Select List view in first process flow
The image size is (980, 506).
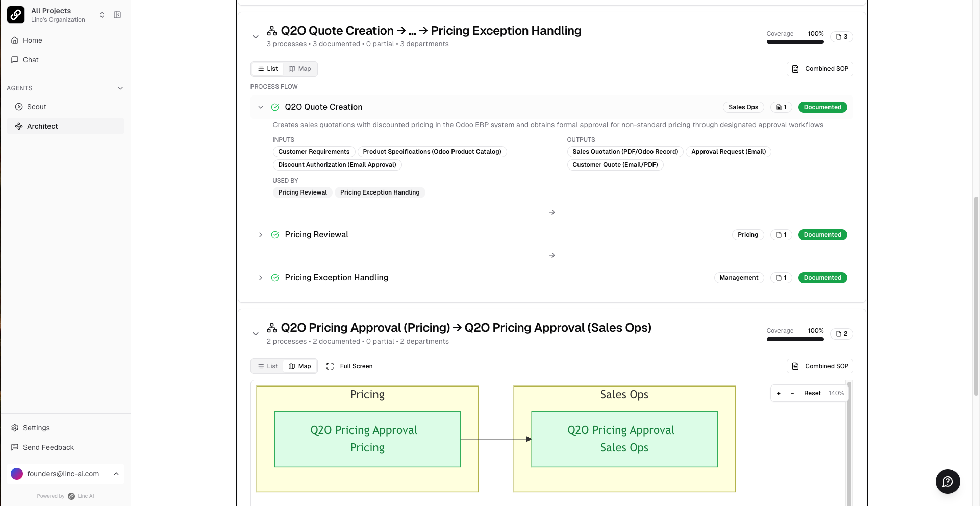[268, 69]
